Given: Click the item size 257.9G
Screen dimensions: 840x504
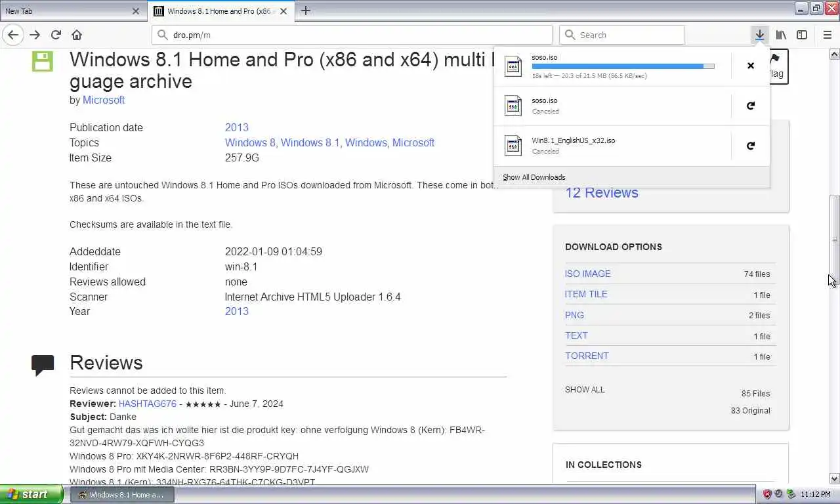Looking at the screenshot, I should pyautogui.click(x=242, y=157).
